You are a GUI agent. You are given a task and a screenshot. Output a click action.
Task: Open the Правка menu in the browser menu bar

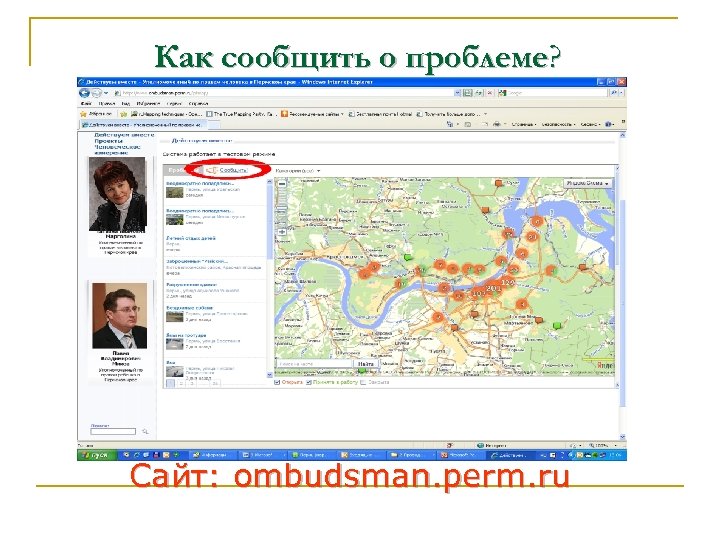point(107,104)
